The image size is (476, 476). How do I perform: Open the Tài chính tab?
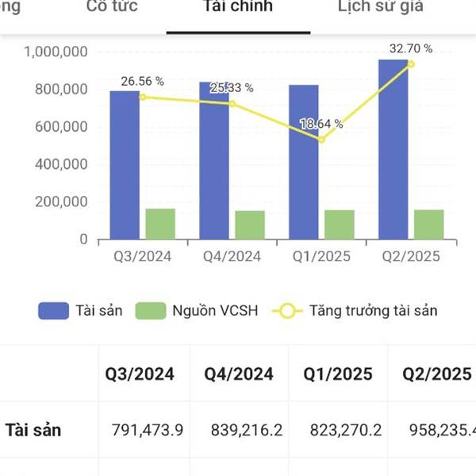(x=238, y=7)
